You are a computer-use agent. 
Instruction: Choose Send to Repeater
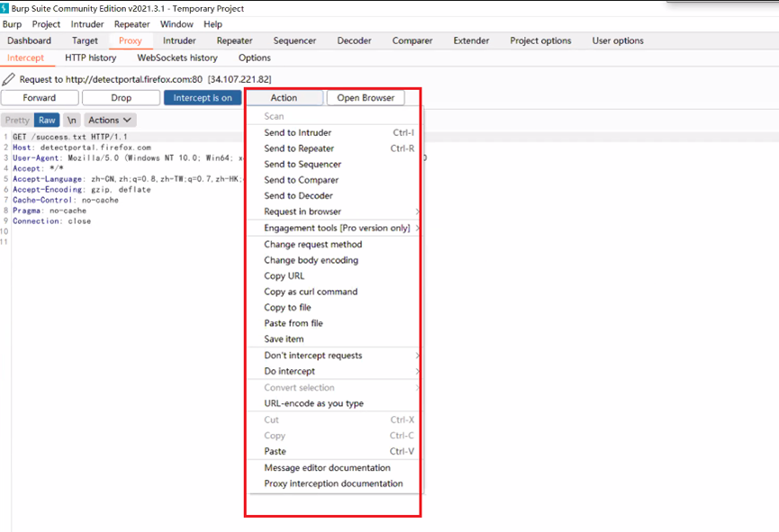pyautogui.click(x=334, y=149)
